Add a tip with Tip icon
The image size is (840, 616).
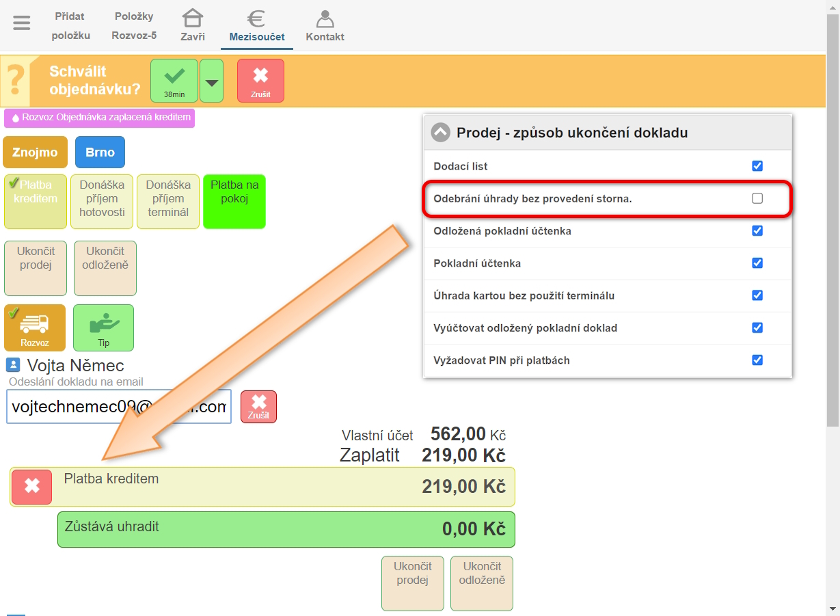103,327
